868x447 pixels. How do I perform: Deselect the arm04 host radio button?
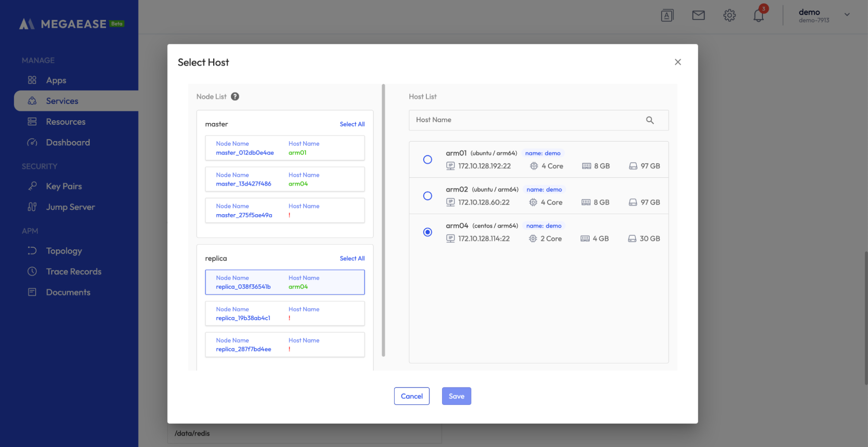tap(428, 232)
